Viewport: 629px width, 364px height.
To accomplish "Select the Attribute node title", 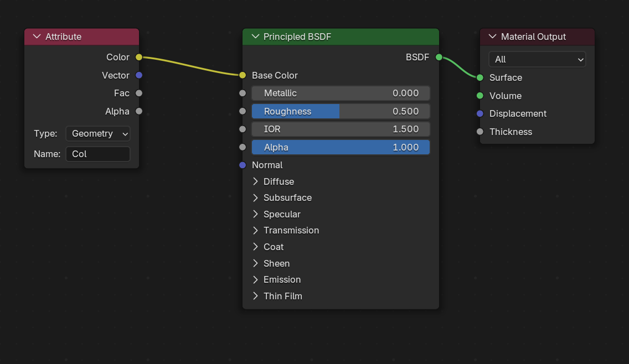I will pos(63,37).
